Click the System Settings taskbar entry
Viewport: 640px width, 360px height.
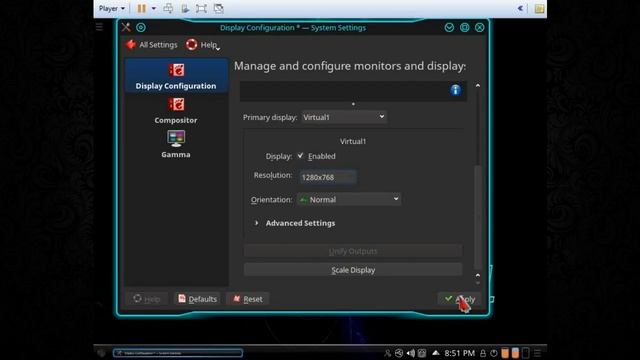[x=178, y=353]
